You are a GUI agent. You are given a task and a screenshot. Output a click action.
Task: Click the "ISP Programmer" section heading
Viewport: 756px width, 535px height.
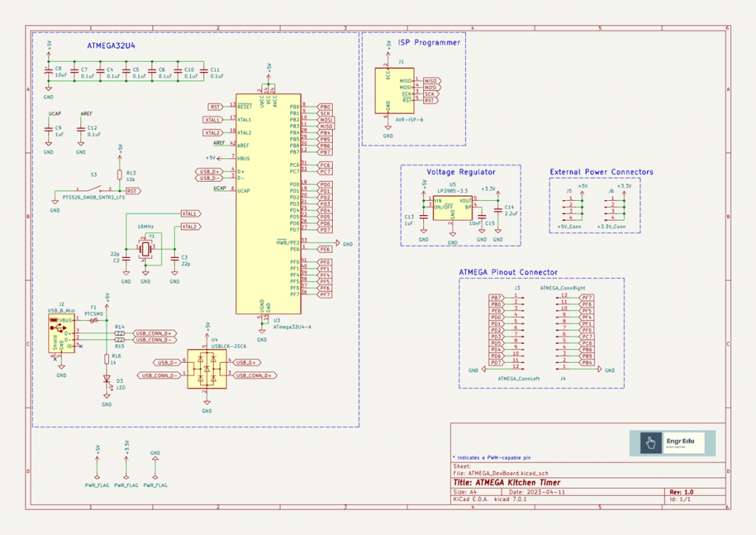pyautogui.click(x=429, y=43)
